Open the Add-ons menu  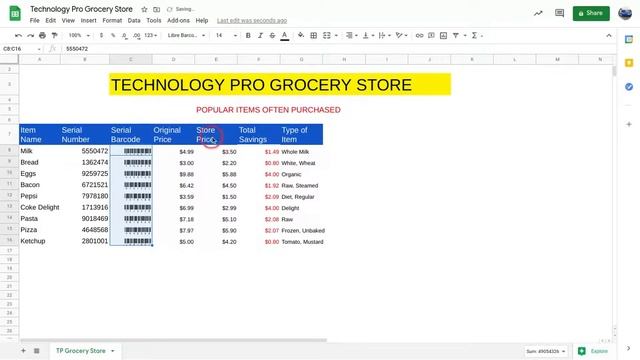pos(178,20)
